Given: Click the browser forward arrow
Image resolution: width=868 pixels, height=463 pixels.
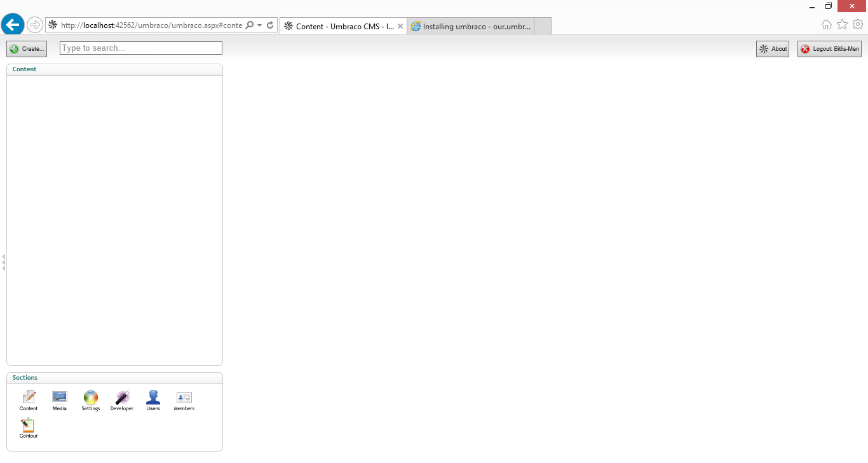Looking at the screenshot, I should pyautogui.click(x=35, y=25).
